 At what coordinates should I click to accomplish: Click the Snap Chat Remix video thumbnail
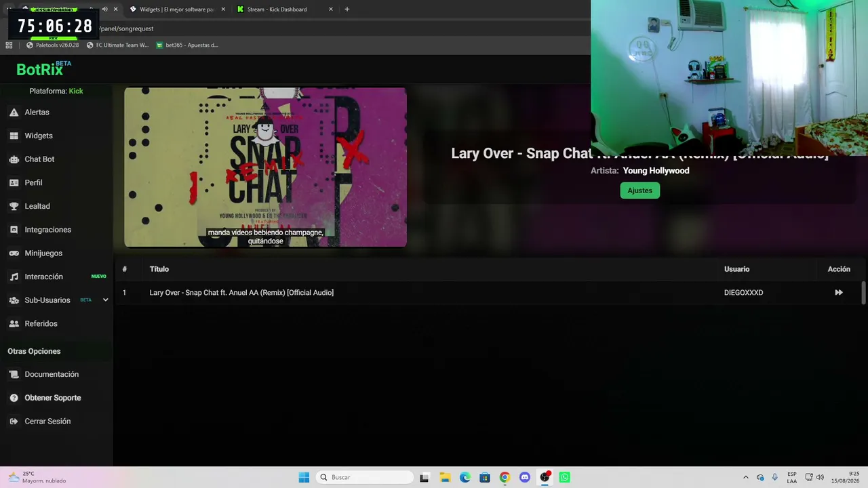[265, 167]
